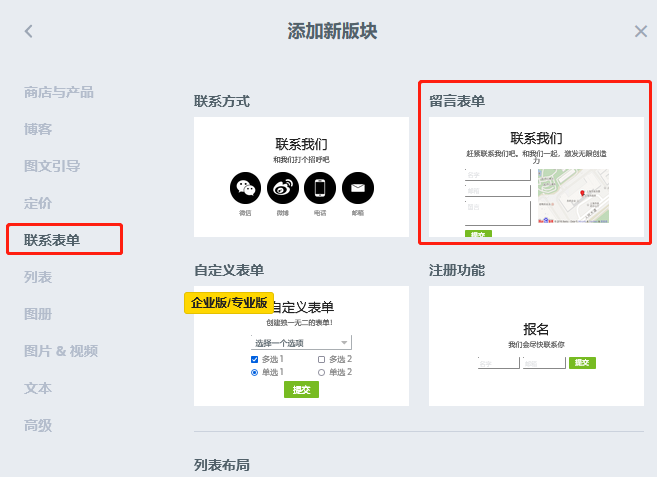The width and height of the screenshot is (657, 477).
Task: Click the 列表布局 section heading
Action: coord(222,465)
